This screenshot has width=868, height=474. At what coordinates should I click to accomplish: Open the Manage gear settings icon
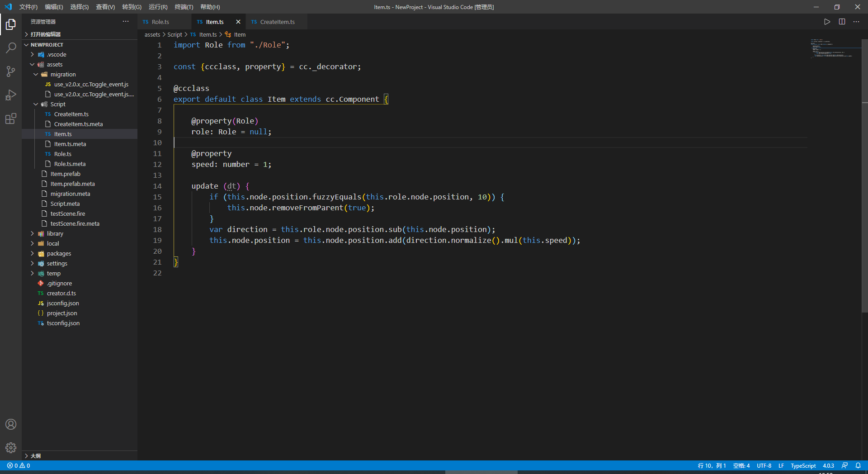pyautogui.click(x=11, y=448)
